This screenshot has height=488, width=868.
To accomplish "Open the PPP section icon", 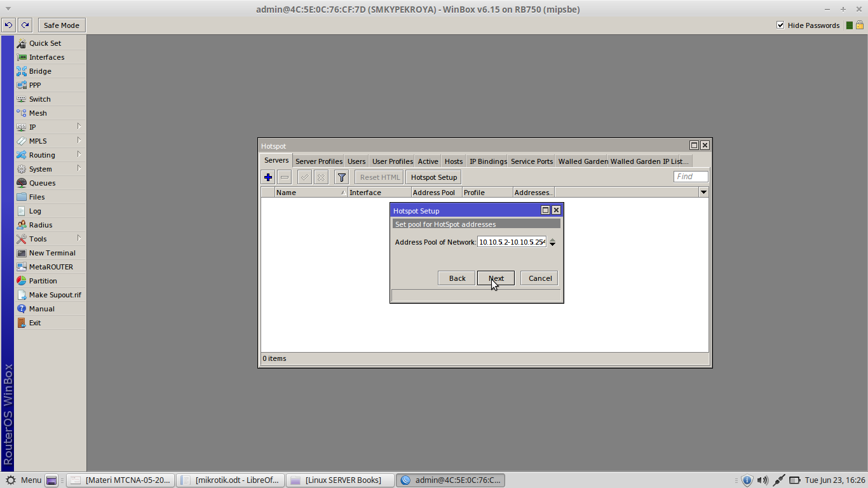I will (22, 85).
